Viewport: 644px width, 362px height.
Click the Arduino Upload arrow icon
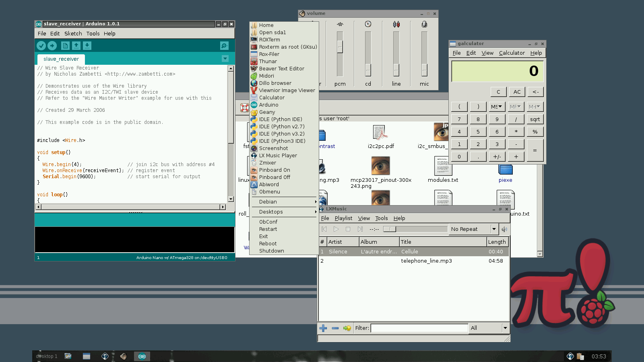[x=52, y=46]
